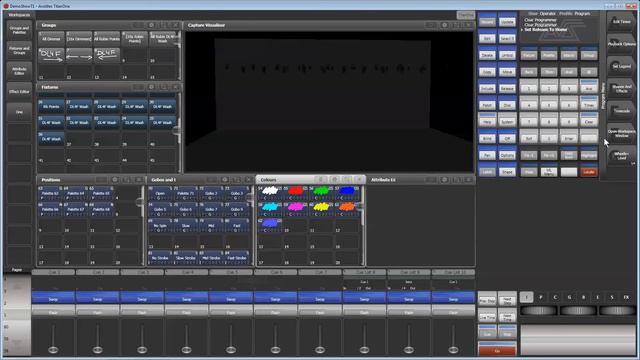Image resolution: width=640 pixels, height=360 pixels.
Task: Select the FX attribute bank tab
Action: tap(626, 297)
